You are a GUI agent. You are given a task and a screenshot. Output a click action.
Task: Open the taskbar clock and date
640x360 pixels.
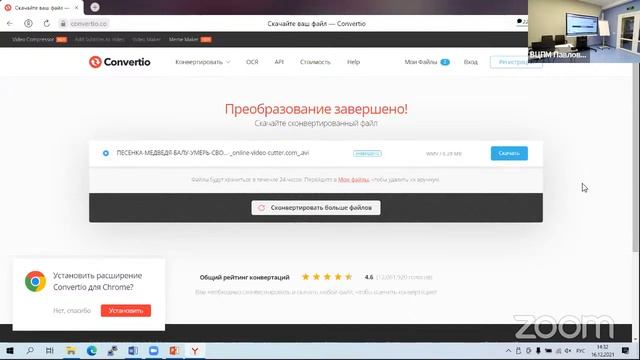pyautogui.click(x=602, y=351)
